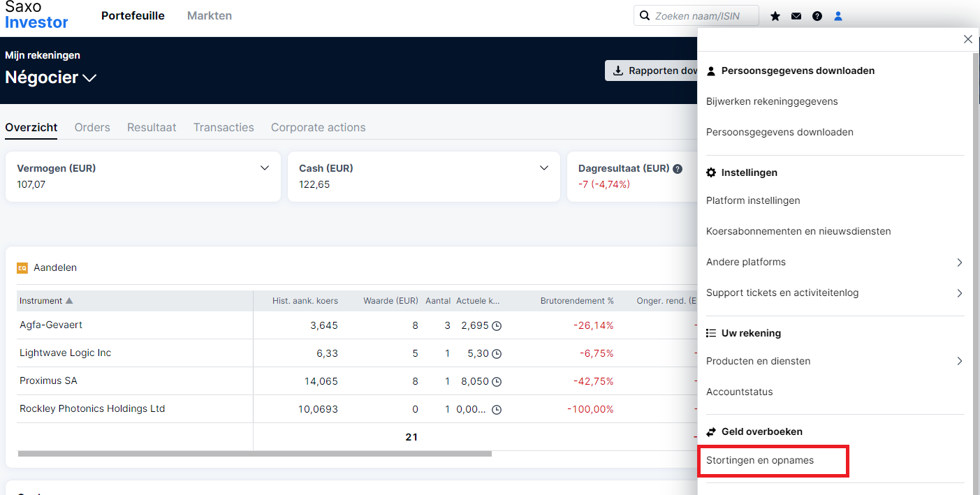Open Koersabonnementen en nieuwsdiensten
The image size is (980, 495).
pos(798,231)
